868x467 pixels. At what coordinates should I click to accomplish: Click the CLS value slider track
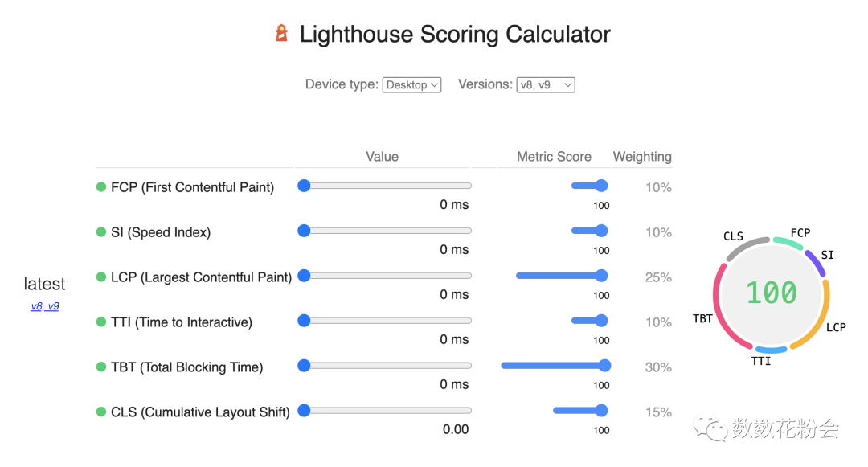[385, 411]
